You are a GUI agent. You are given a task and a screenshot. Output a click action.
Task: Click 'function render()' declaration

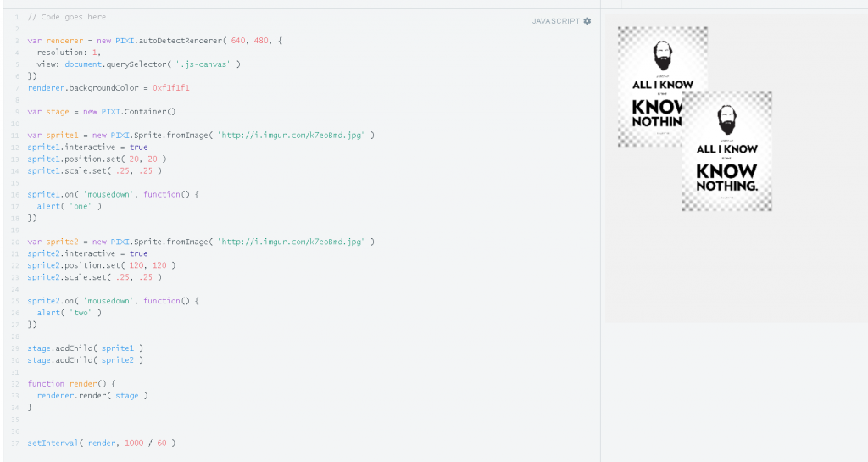(x=72, y=383)
